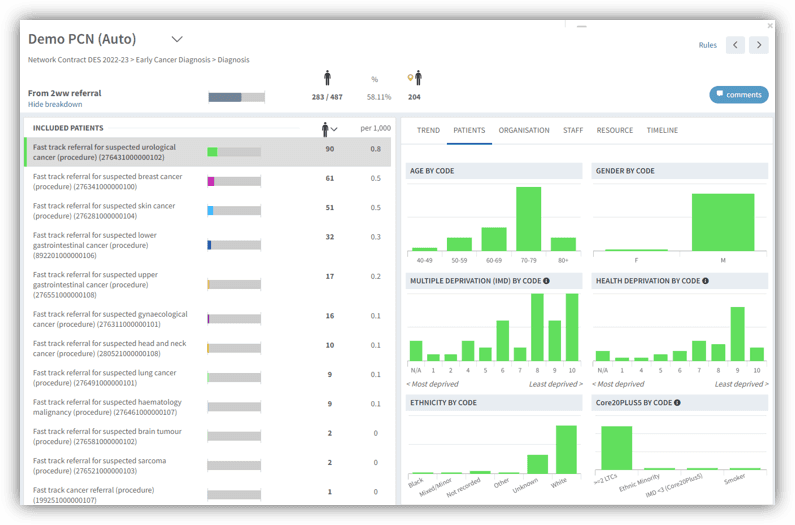Screen dimensions: 795x525
Task: Open the Demo PCN (Auto) dropdown chevron
Action: click(177, 39)
